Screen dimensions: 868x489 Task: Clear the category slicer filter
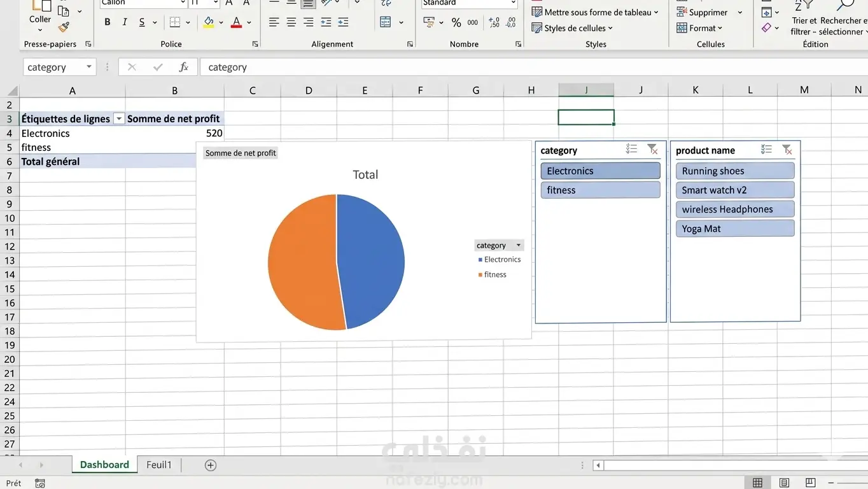point(652,150)
